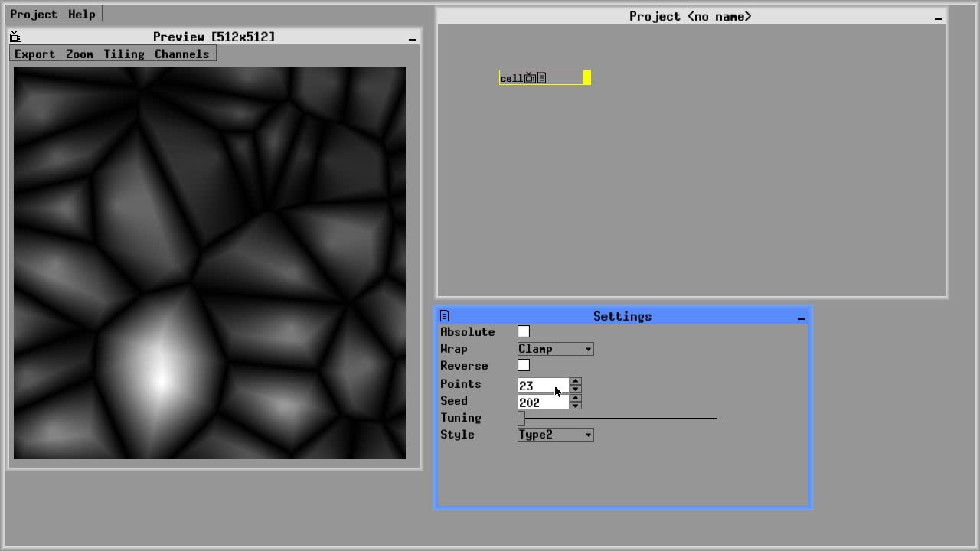
Task: Click the document icon in Settings title bar
Action: [x=444, y=316]
